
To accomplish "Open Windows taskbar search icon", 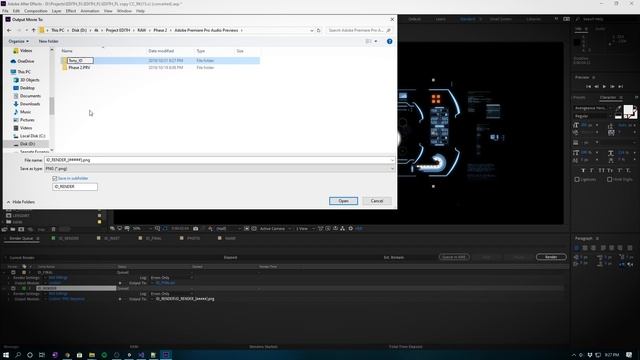I will click(18, 355).
